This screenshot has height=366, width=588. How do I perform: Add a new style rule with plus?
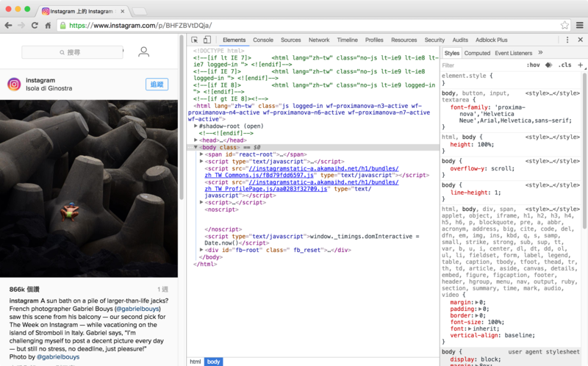point(580,65)
